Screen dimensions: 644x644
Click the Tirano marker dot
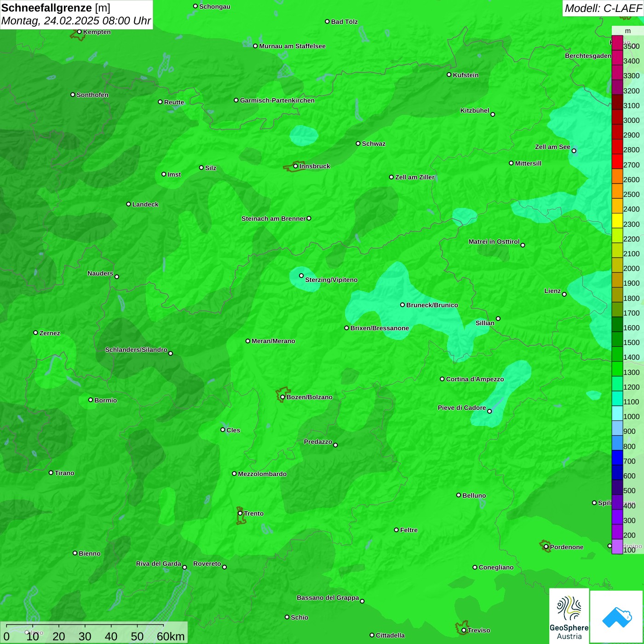pos(51,472)
